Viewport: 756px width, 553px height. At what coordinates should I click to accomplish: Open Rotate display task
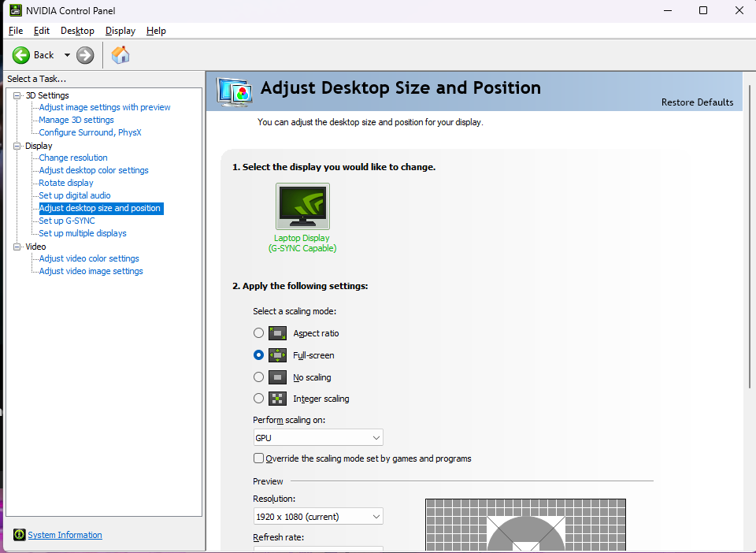click(66, 183)
